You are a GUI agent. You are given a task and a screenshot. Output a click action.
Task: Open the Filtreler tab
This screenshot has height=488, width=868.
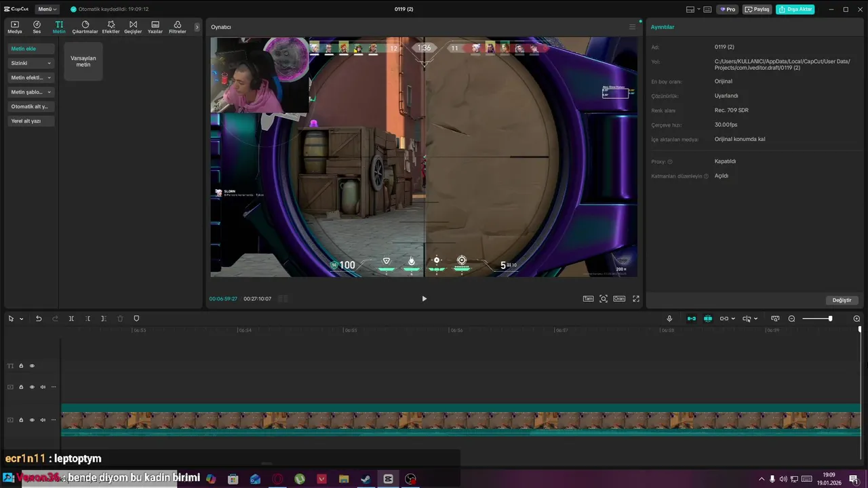[x=178, y=27]
